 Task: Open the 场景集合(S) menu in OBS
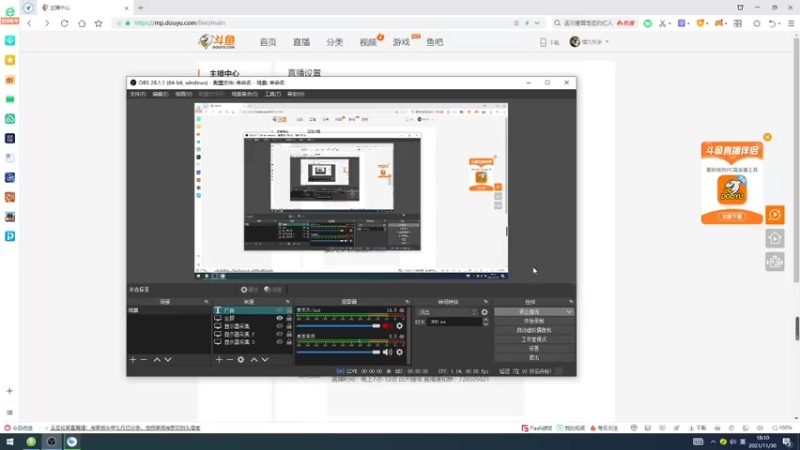(x=244, y=94)
